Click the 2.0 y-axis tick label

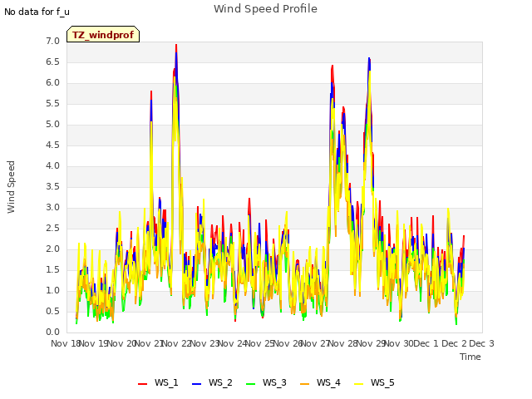click(x=52, y=249)
